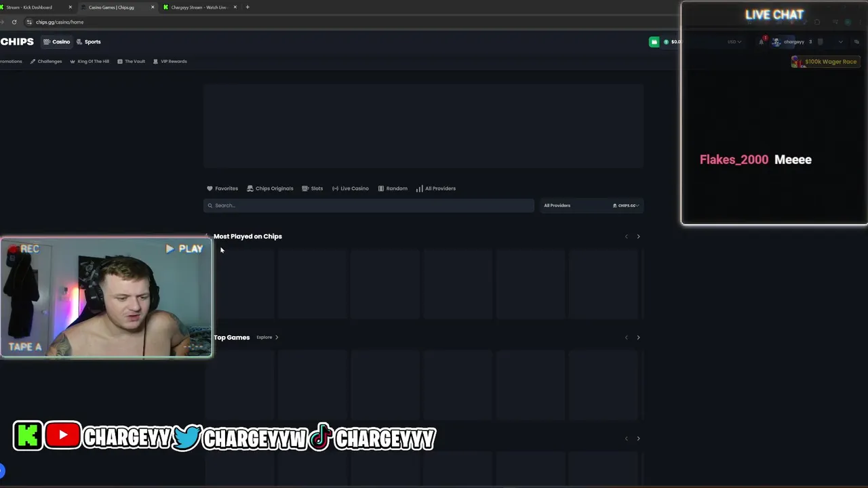Switch to Stream - Kick Dashboard tab
The width and height of the screenshot is (868, 488).
pyautogui.click(x=34, y=7)
